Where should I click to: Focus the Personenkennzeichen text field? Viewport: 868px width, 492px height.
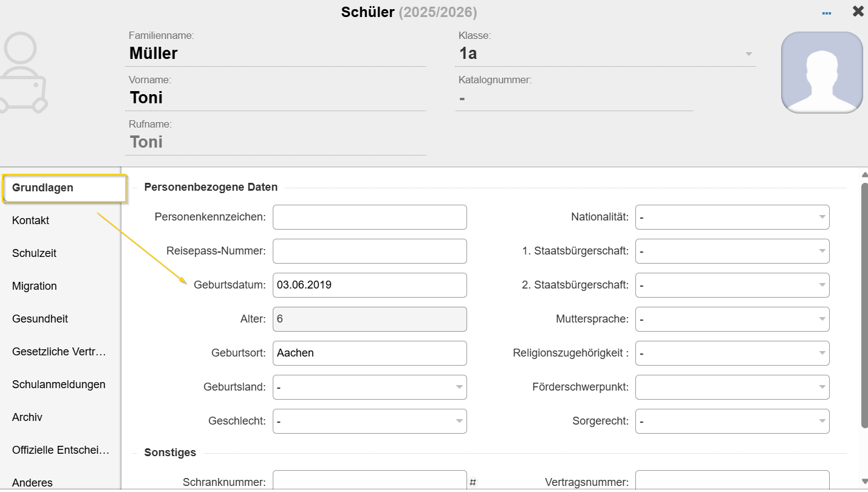369,217
